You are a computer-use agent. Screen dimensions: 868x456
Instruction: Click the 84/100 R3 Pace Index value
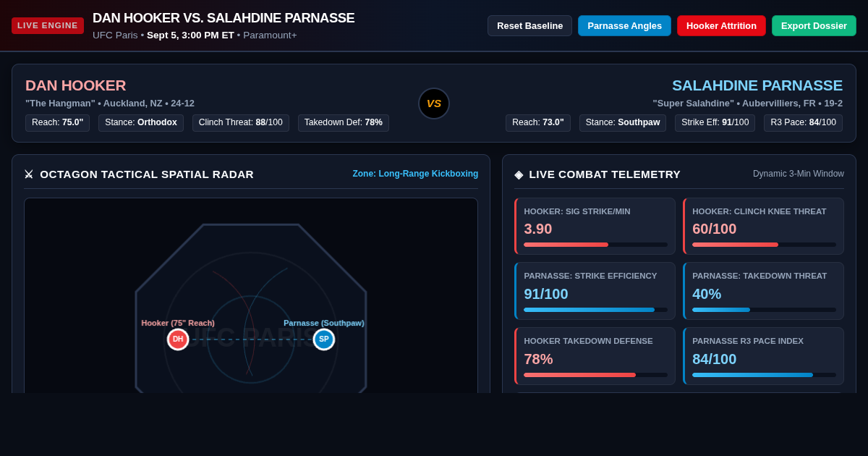715,359
